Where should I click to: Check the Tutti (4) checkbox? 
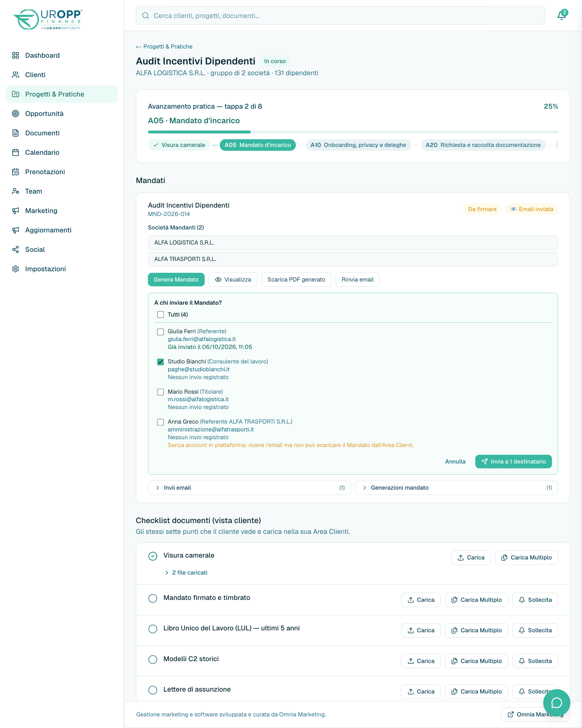tap(161, 315)
